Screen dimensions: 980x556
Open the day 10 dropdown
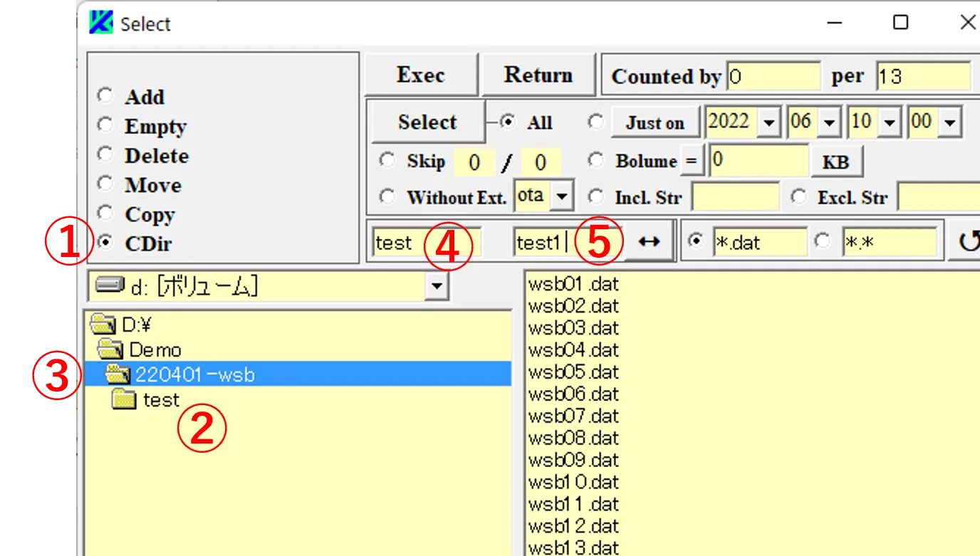[890, 122]
